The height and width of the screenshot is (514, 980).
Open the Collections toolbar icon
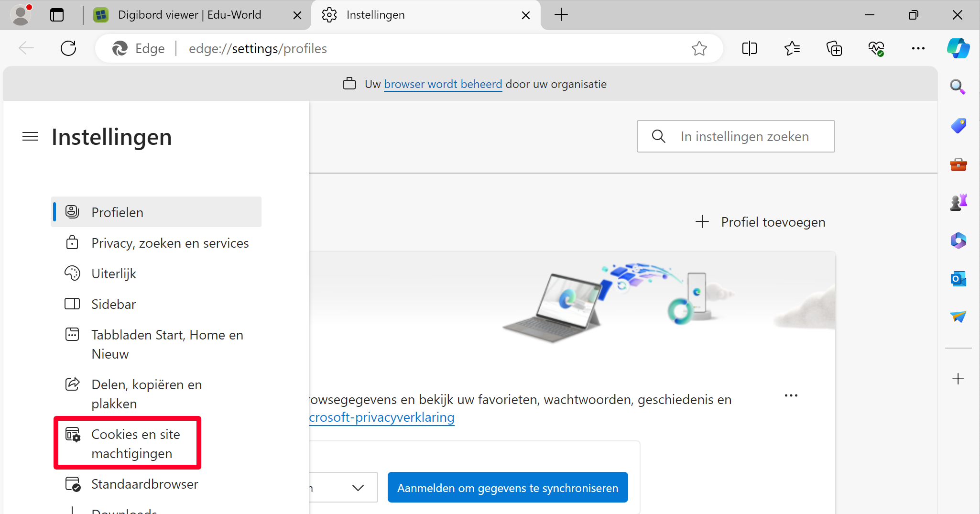pyautogui.click(x=834, y=48)
